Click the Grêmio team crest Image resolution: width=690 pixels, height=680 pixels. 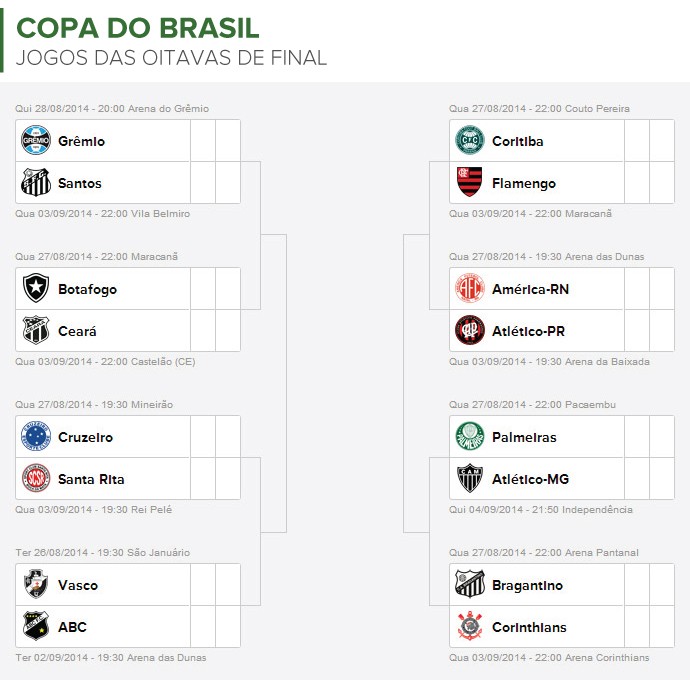pos(36,141)
